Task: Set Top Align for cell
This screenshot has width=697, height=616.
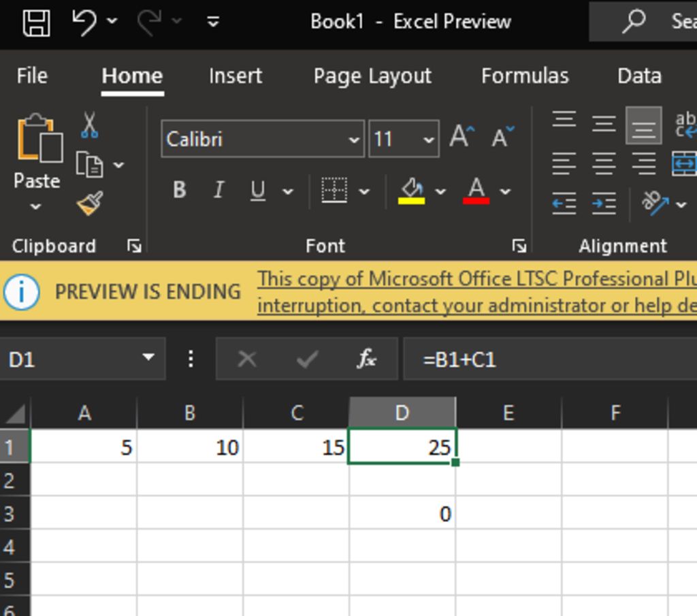Action: 564,119
